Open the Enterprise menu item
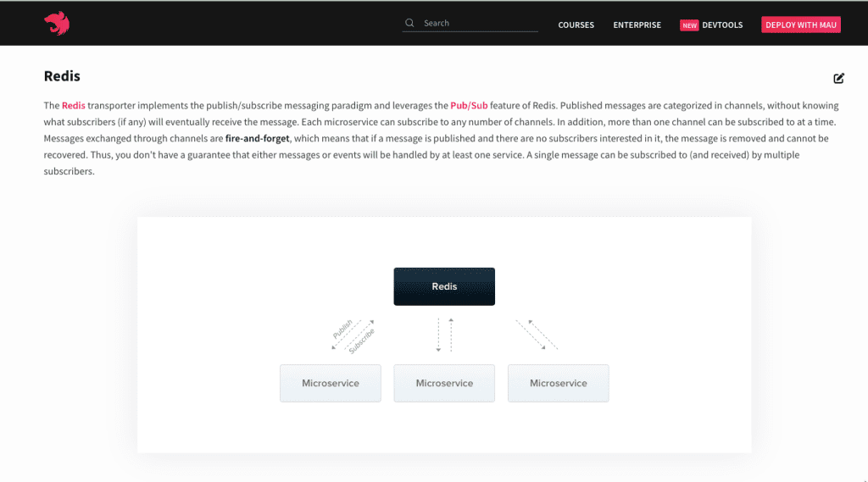Viewport: 868px width, 482px height. click(x=637, y=25)
